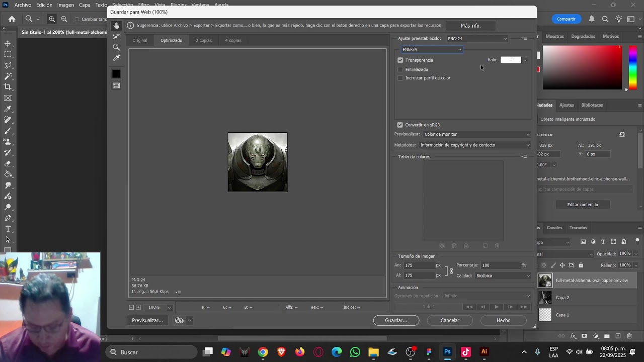Pick a color in the red color picker field

(x=582, y=67)
